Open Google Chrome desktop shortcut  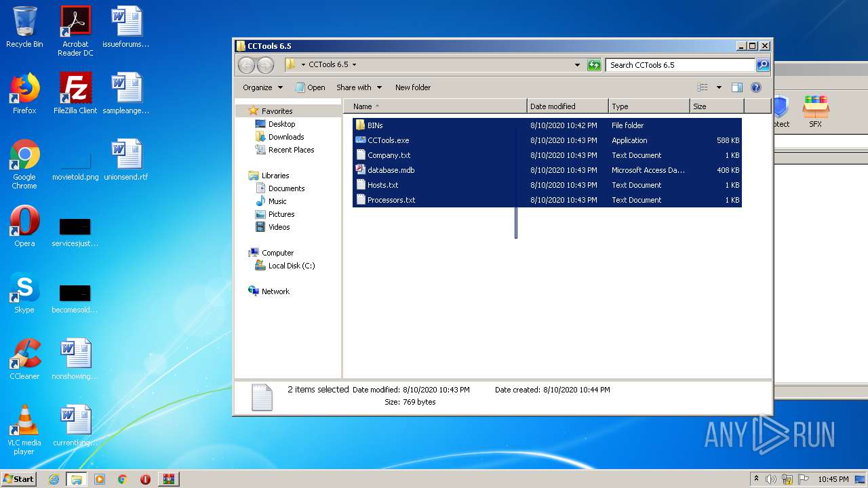point(24,165)
